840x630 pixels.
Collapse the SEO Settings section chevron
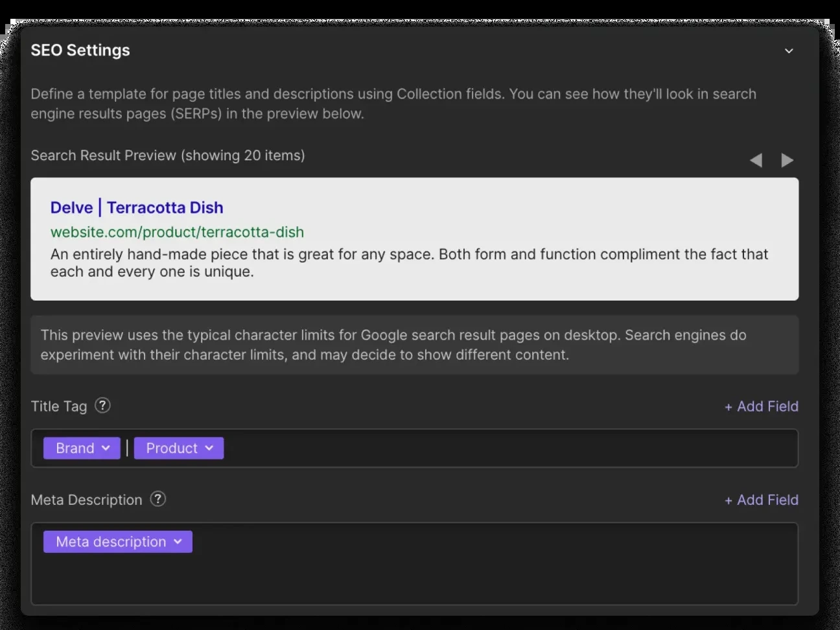coord(789,51)
